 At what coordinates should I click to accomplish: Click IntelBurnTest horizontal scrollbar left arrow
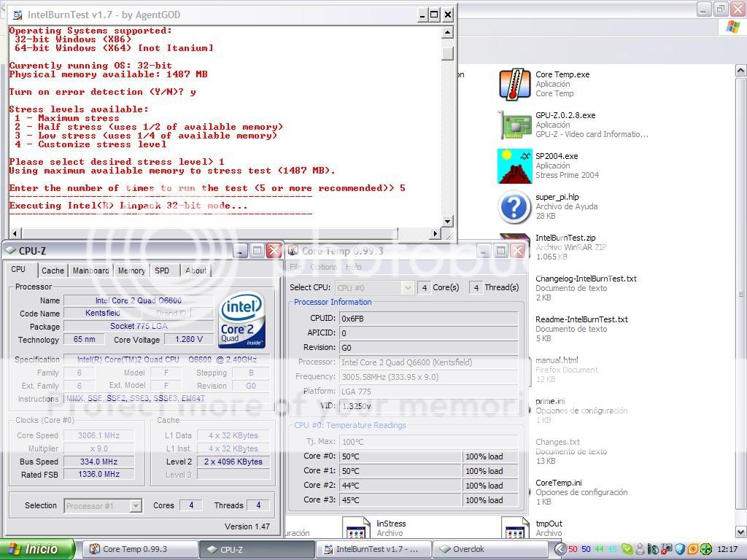[x=15, y=233]
